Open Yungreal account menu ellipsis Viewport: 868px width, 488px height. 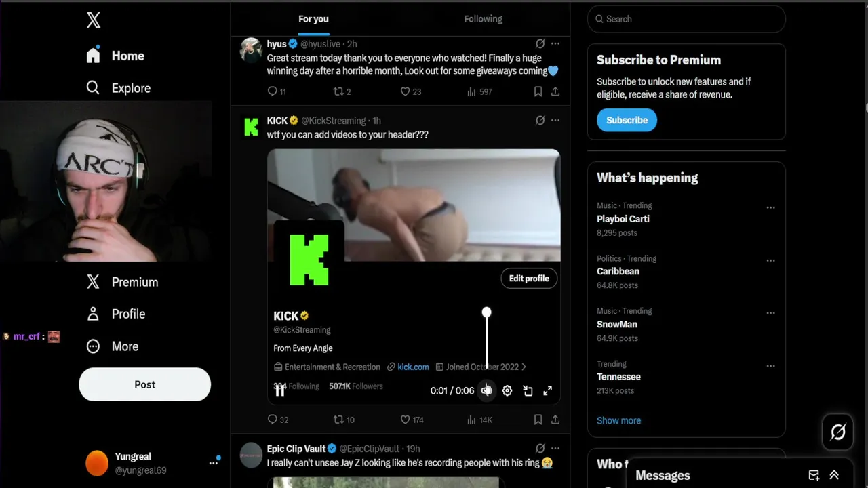tap(213, 463)
